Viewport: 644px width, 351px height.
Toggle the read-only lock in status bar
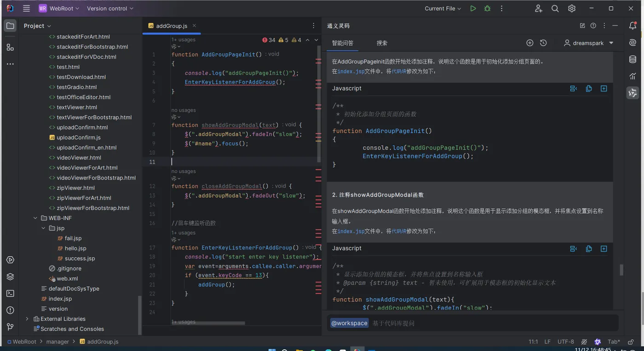click(630, 342)
